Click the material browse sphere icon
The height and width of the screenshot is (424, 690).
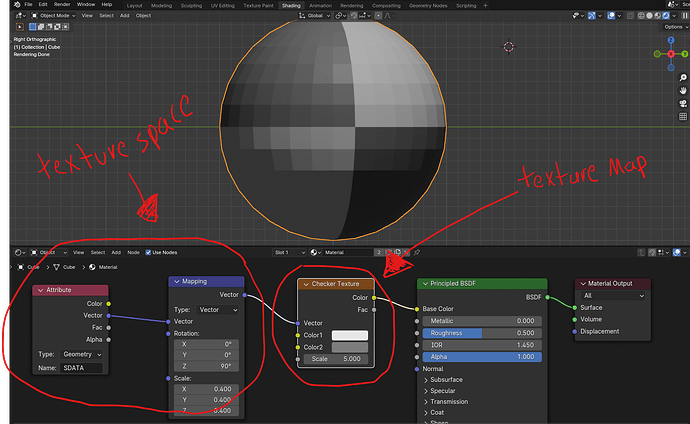[315, 252]
